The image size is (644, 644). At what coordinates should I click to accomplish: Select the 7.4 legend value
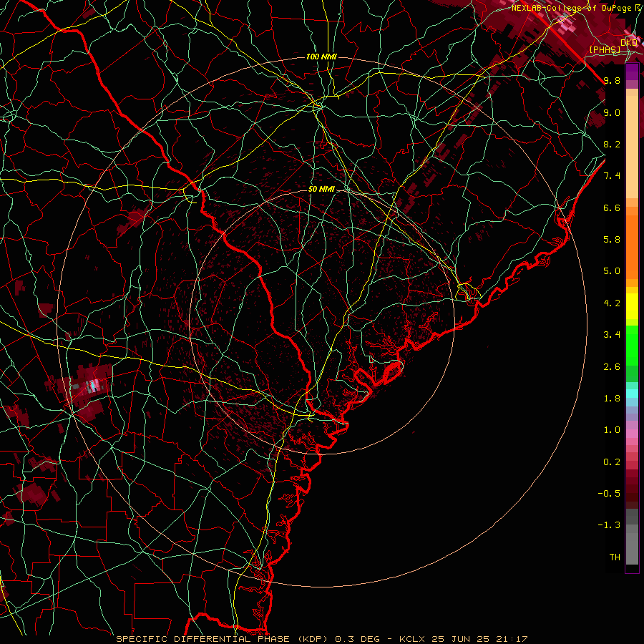[612, 176]
